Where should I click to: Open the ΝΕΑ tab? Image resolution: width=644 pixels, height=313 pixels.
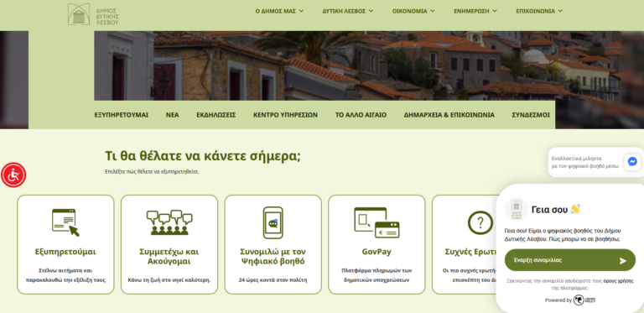[173, 115]
